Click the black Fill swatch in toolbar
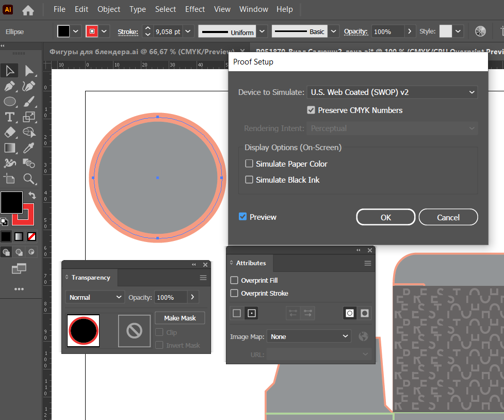This screenshot has width=504, height=420. click(11, 203)
